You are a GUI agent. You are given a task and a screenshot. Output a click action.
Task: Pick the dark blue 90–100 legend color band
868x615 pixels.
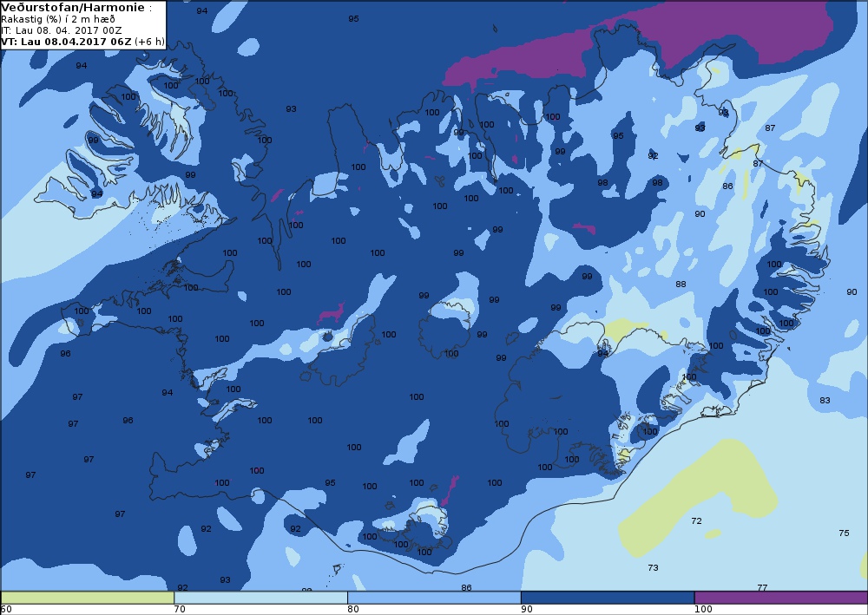pos(608,598)
